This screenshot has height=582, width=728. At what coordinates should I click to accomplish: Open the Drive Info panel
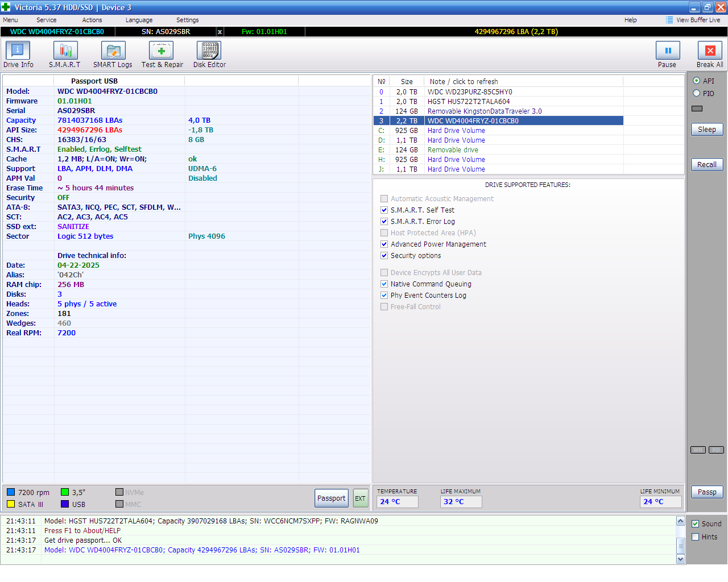tap(18, 55)
